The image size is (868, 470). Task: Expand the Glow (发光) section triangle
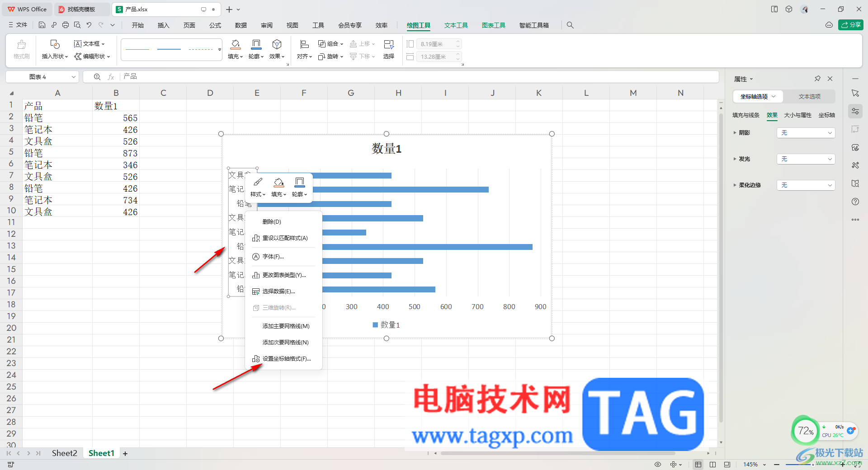[x=735, y=159]
